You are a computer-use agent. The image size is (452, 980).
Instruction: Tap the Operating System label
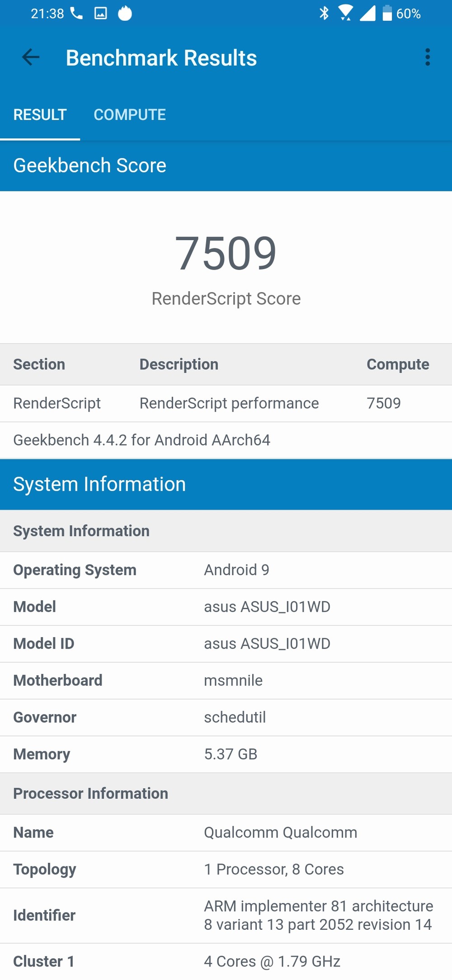tap(75, 570)
